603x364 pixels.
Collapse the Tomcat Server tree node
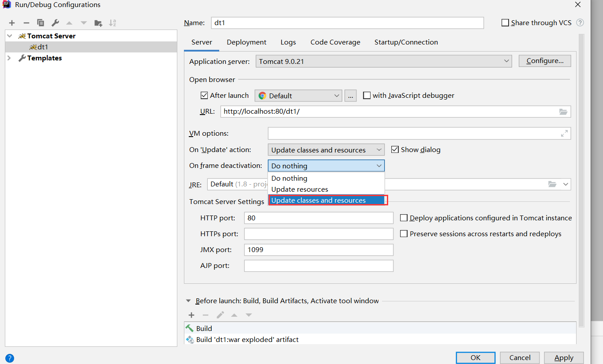[x=9, y=36]
